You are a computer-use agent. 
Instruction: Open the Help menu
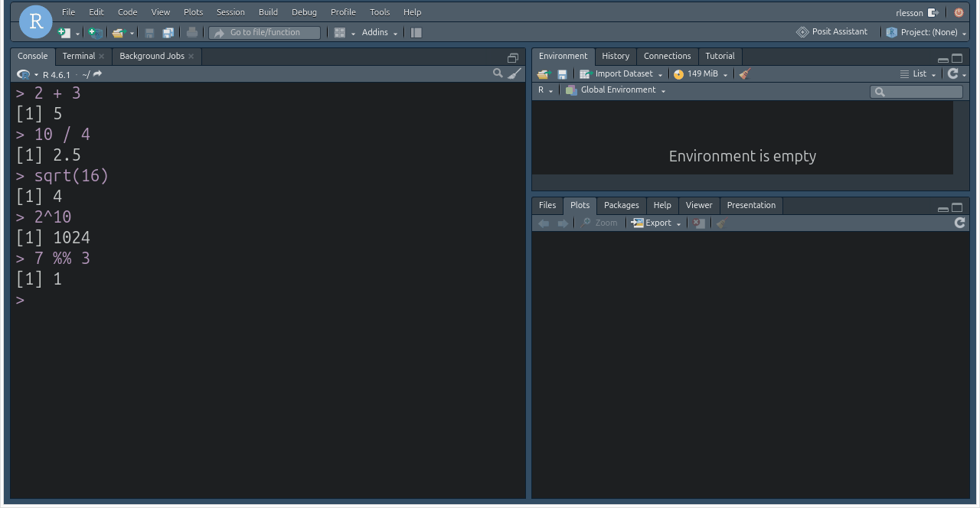click(412, 12)
